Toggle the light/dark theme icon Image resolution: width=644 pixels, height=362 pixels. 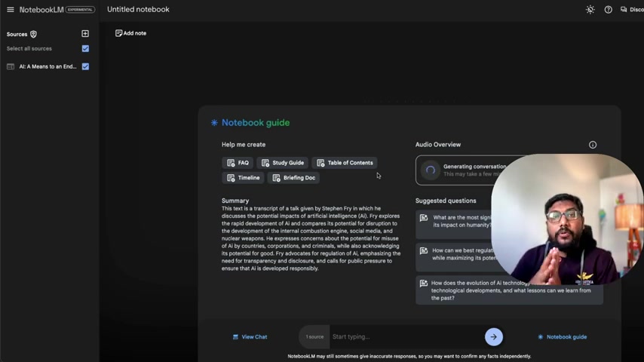[590, 10]
